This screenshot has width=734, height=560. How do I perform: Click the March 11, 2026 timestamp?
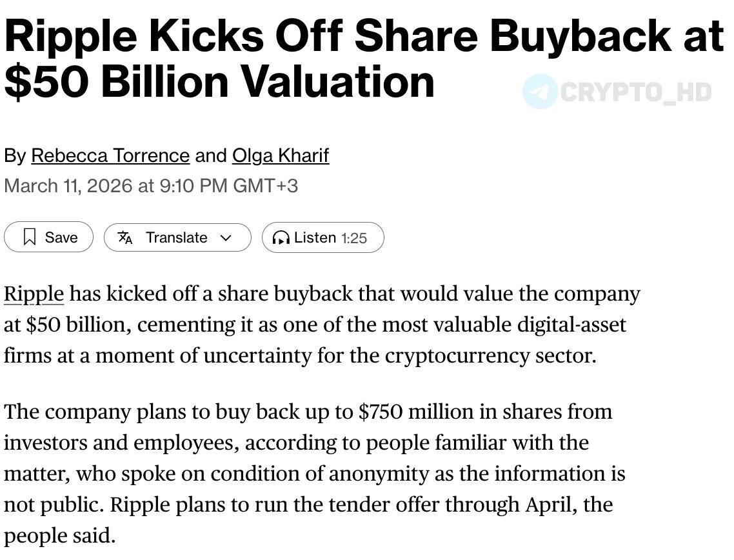pos(151,186)
